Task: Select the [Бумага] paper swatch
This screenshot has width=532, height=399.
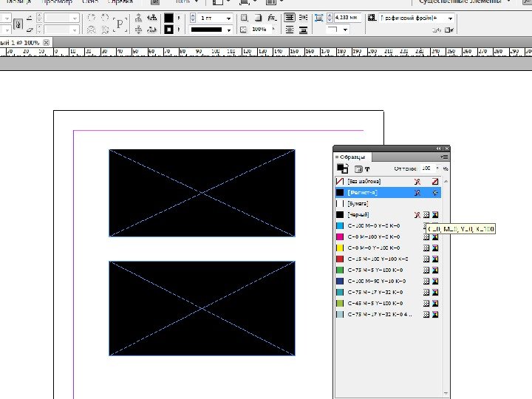Action: tap(358, 202)
